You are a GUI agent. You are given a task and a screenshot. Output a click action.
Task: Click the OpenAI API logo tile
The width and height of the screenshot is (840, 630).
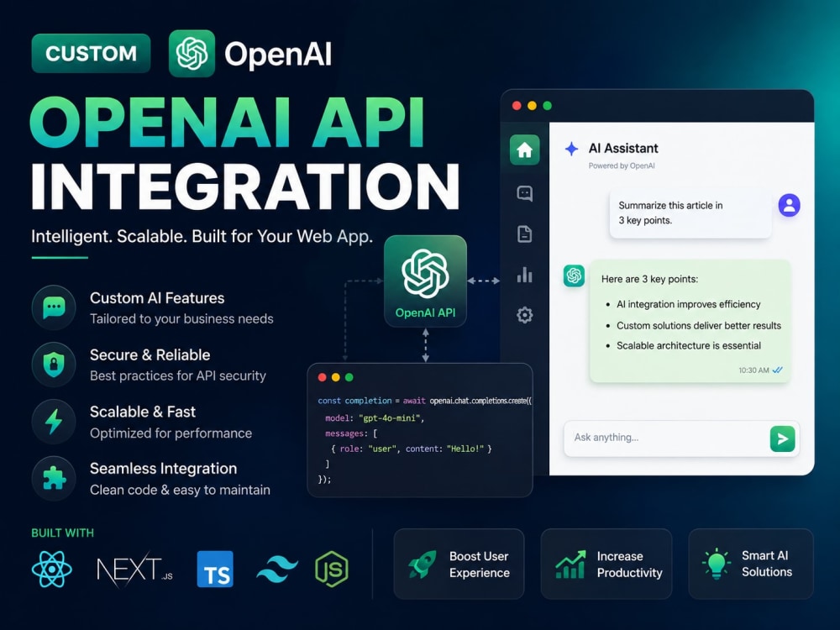pyautogui.click(x=425, y=281)
